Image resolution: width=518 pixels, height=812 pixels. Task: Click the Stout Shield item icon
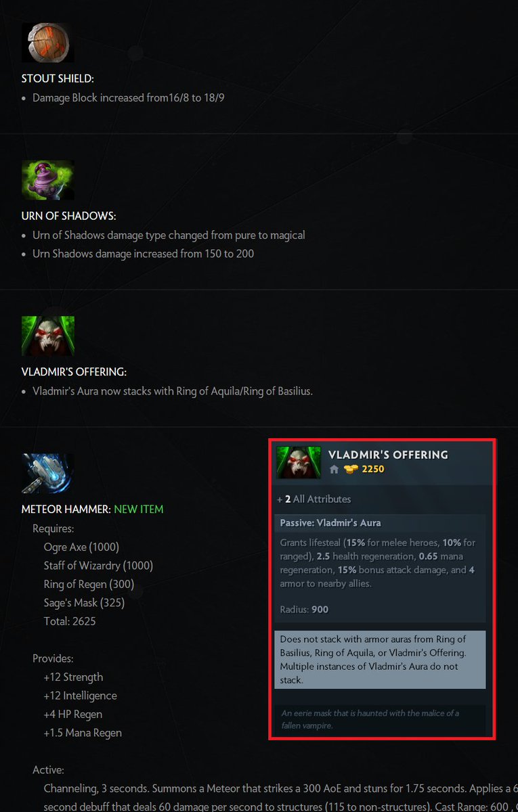(x=48, y=43)
